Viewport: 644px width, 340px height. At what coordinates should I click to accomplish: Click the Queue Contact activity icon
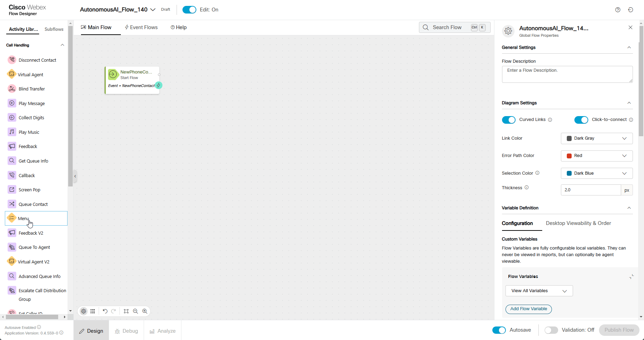coord(12,204)
